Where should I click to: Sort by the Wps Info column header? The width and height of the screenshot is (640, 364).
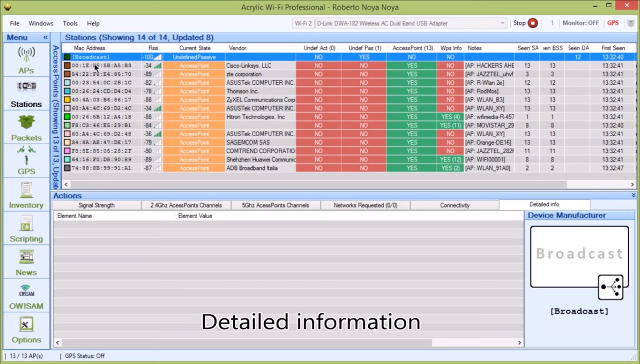click(x=451, y=48)
